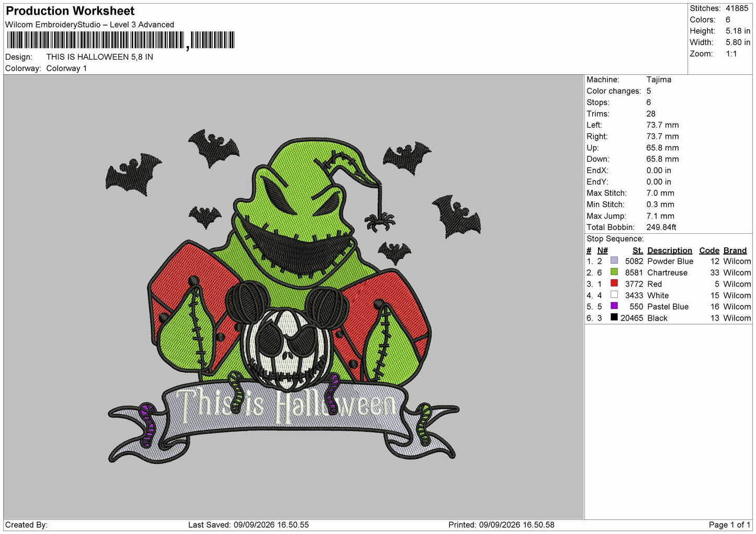The image size is (756, 534).
Task: Click the 'Brand' column header
Action: click(x=735, y=251)
